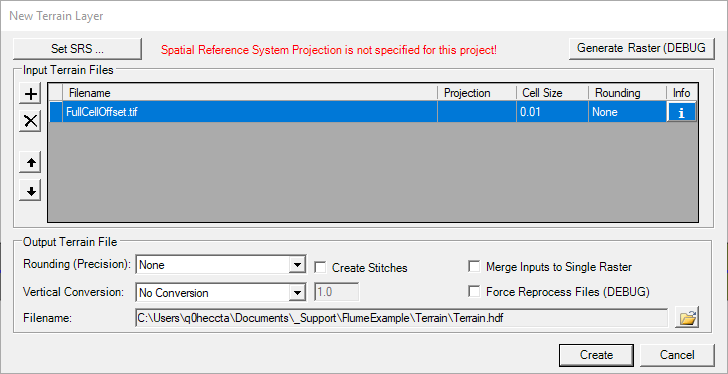This screenshot has height=374, width=728.
Task: Click the Create button
Action: (596, 355)
